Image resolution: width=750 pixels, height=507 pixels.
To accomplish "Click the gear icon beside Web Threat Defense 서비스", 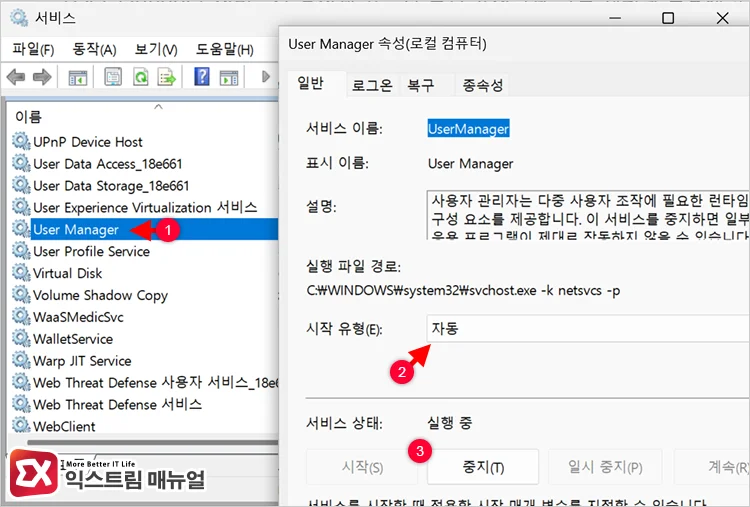I will coord(21,405).
